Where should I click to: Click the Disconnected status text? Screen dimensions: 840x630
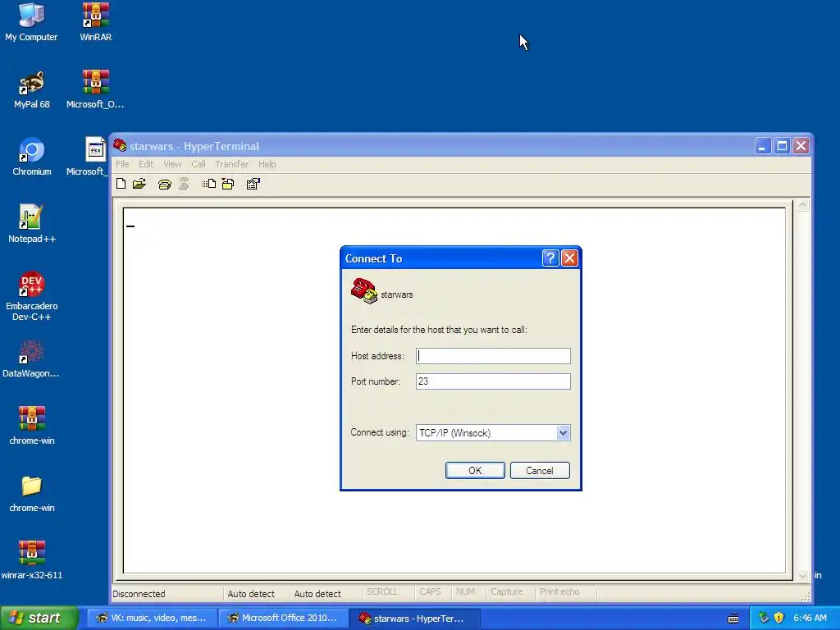(x=139, y=594)
